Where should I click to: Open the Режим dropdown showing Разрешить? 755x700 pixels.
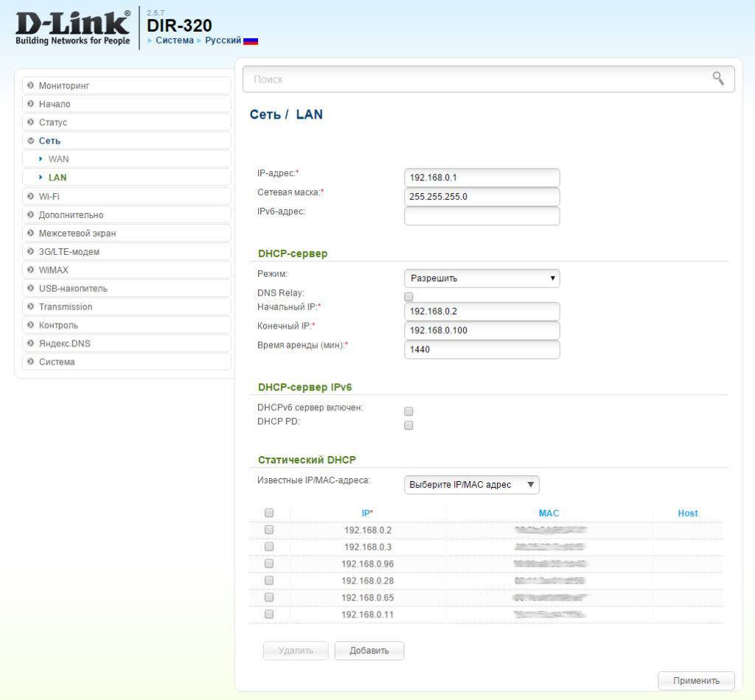click(x=482, y=278)
